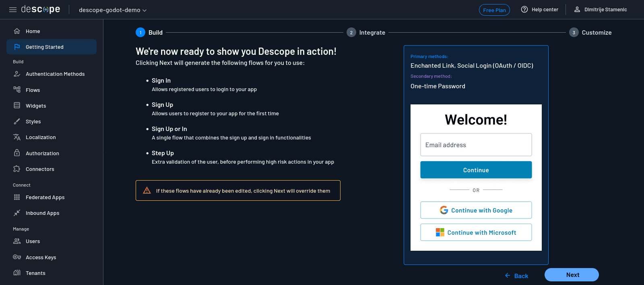Image resolution: width=644 pixels, height=285 pixels.
Task: Click the Back link
Action: pos(517,276)
